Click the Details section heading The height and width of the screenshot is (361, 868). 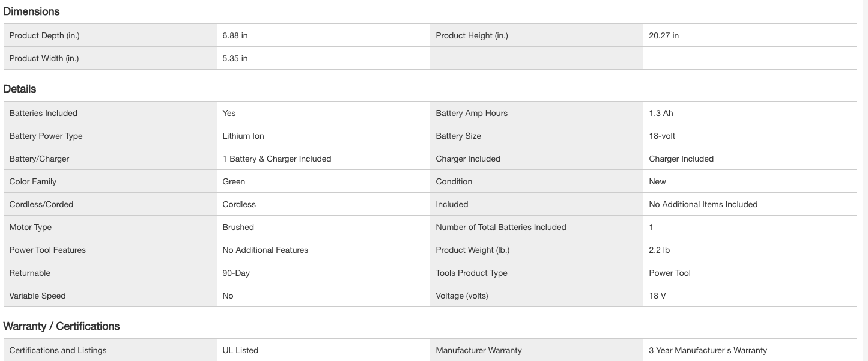pos(20,89)
